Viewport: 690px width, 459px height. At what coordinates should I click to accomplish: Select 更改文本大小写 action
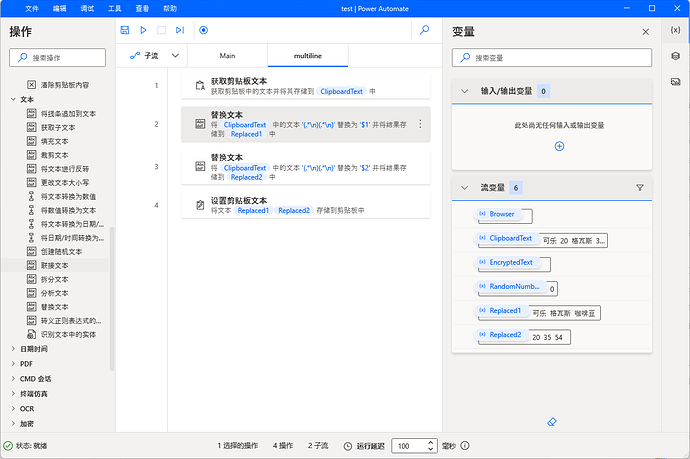pyautogui.click(x=58, y=182)
